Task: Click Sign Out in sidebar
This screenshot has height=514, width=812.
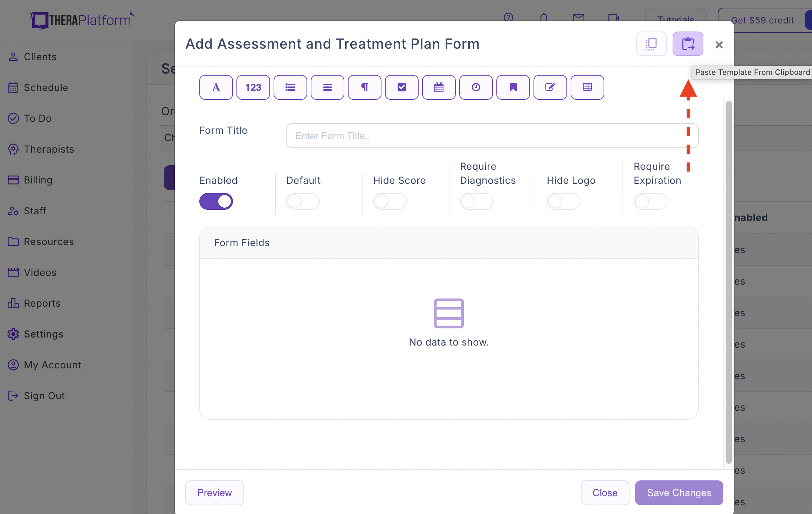Action: (36, 396)
